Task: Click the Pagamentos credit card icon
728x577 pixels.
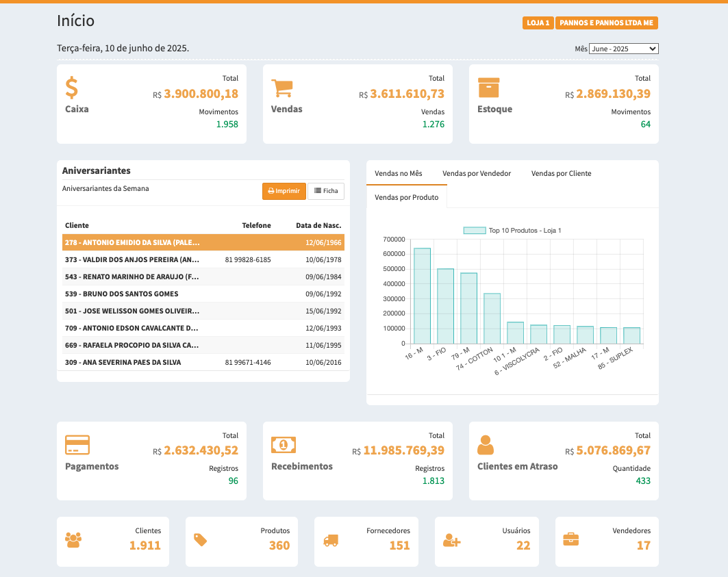Action: tap(77, 446)
